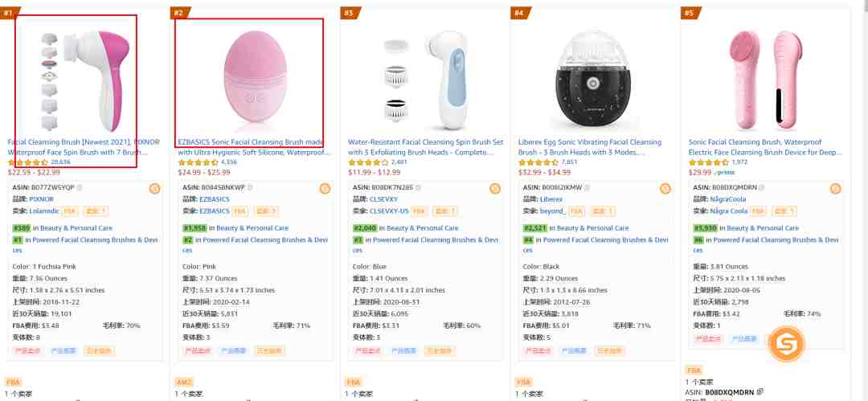Click the orange circle icon in Liberex card
This screenshot has height=401, width=868.
(x=665, y=189)
